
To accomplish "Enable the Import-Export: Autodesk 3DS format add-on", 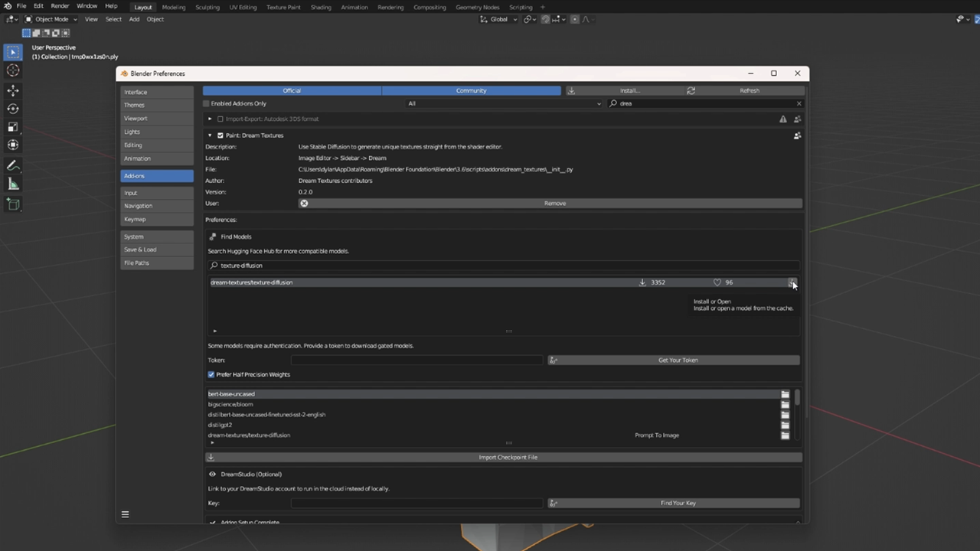I will [220, 119].
